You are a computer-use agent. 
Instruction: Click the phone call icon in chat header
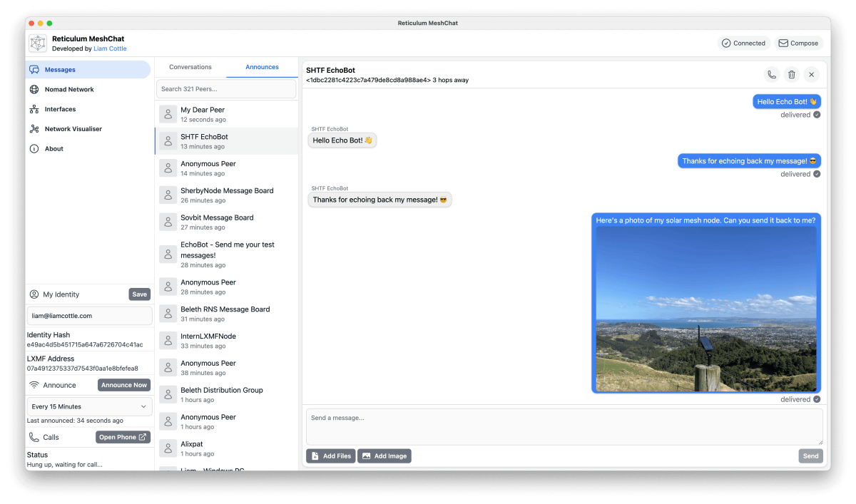click(x=771, y=75)
